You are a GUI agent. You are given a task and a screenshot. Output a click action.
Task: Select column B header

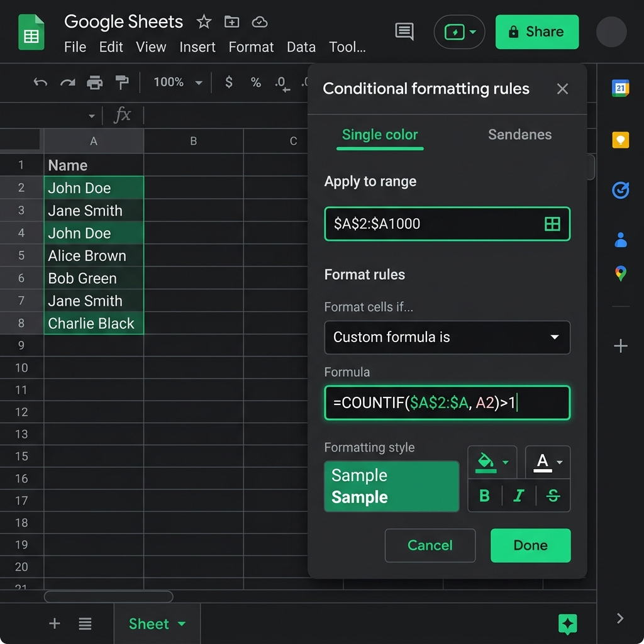pyautogui.click(x=194, y=142)
